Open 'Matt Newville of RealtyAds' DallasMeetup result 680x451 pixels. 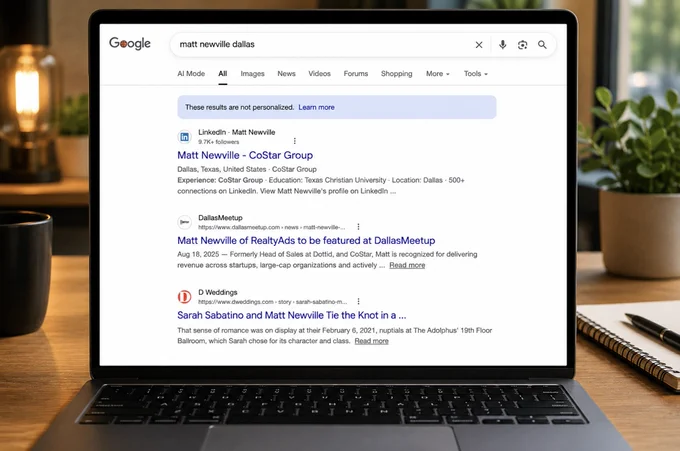pyautogui.click(x=306, y=240)
